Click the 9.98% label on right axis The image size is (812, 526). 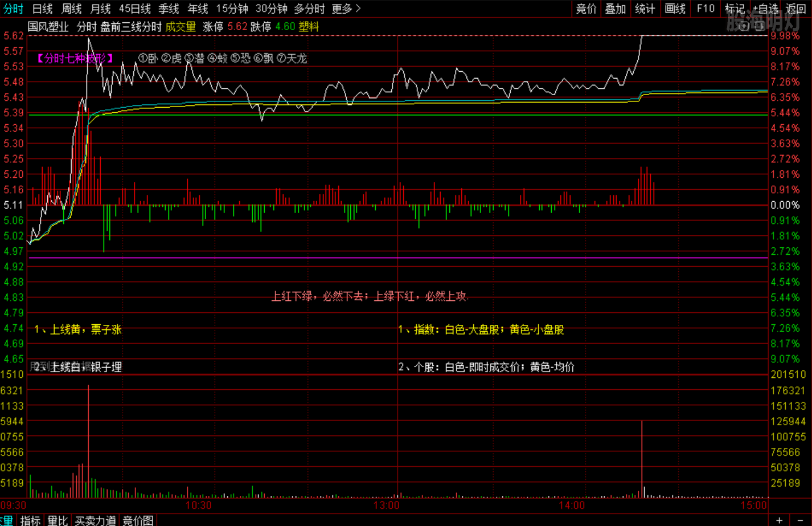785,36
